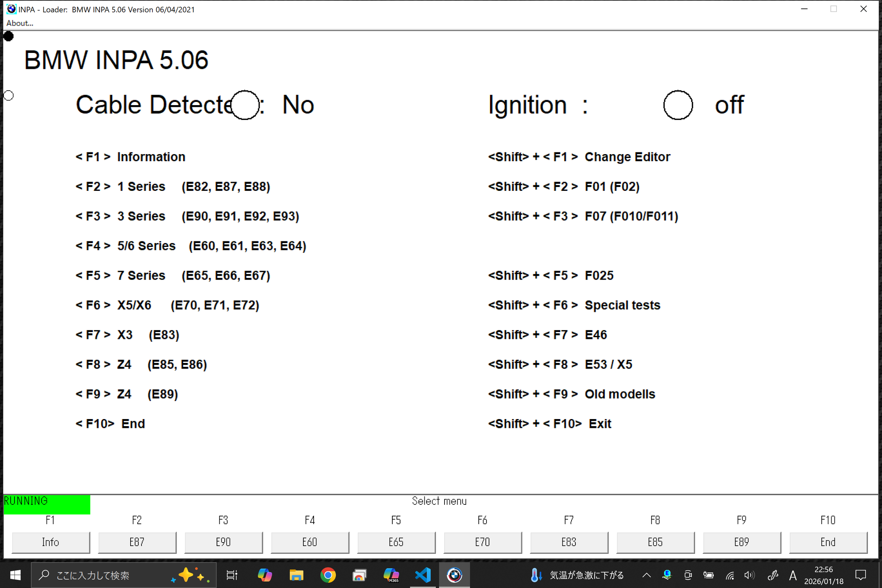The height and width of the screenshot is (588, 882).
Task: Open Visual Studio Code from taskbar
Action: 423,575
